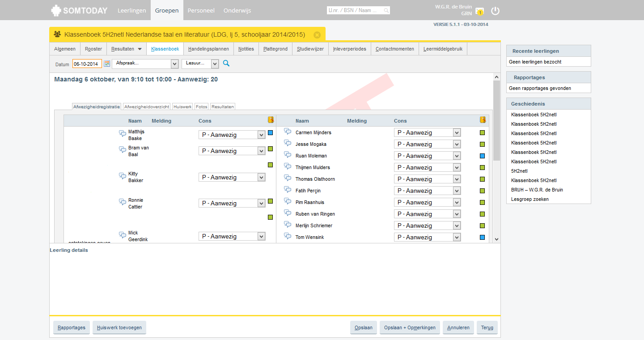Switch to the Plattegrond tab
644x340 pixels.
(275, 49)
